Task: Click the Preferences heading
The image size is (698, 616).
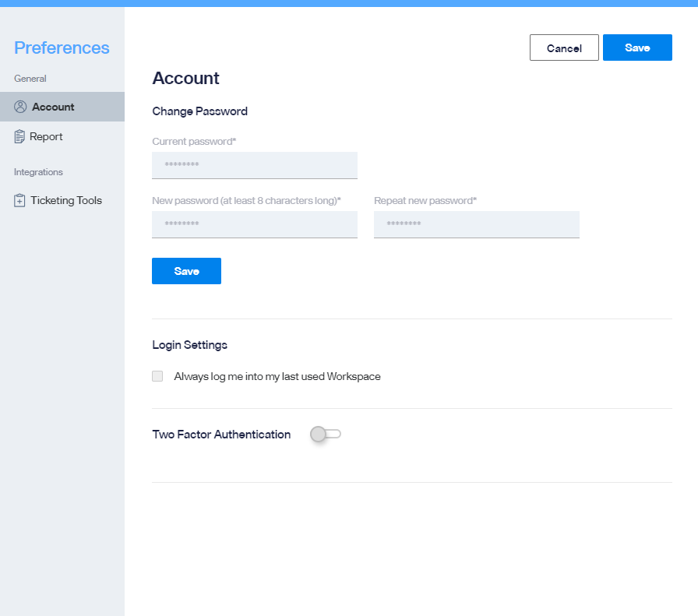Action: 62,48
